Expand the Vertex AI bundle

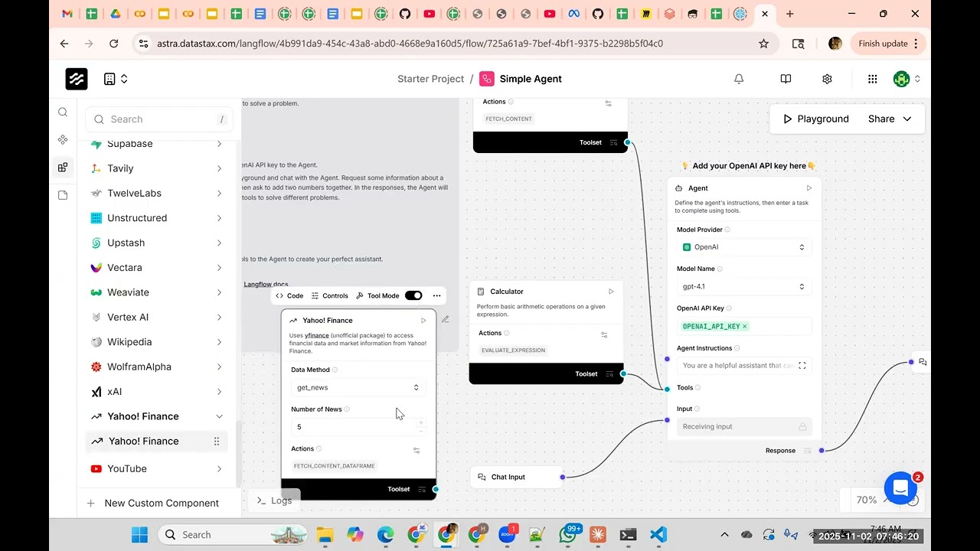(x=219, y=317)
